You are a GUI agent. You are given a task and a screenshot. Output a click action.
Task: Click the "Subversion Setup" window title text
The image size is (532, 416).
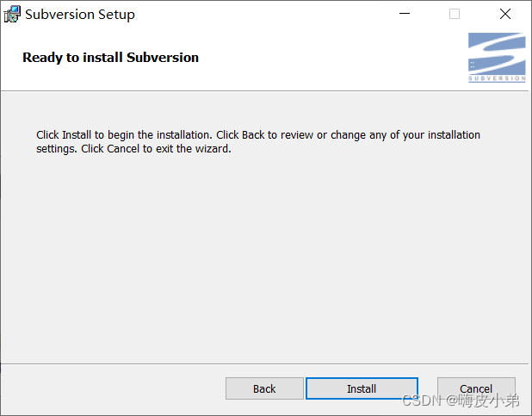coord(80,15)
